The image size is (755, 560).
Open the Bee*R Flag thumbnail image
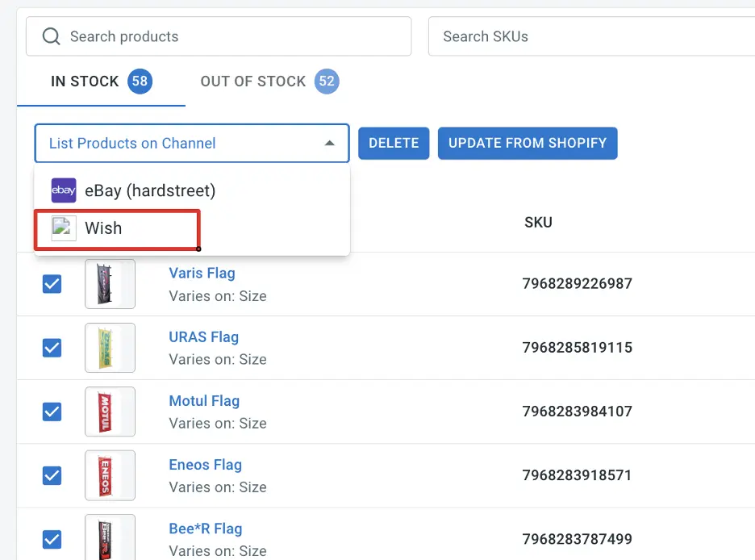[110, 537]
